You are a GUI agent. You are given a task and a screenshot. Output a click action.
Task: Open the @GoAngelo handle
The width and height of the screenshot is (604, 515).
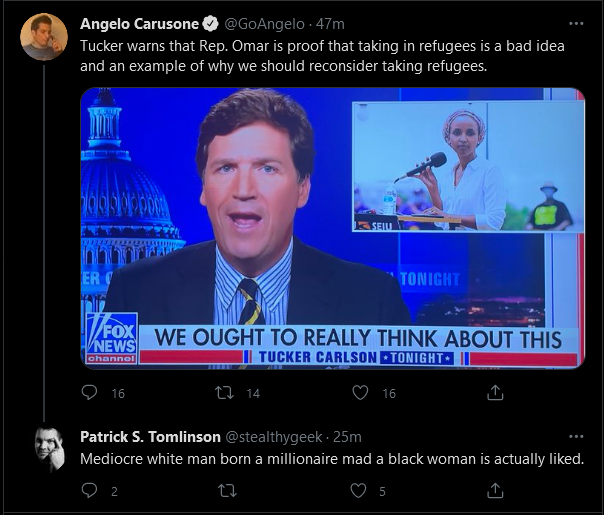tap(264, 24)
